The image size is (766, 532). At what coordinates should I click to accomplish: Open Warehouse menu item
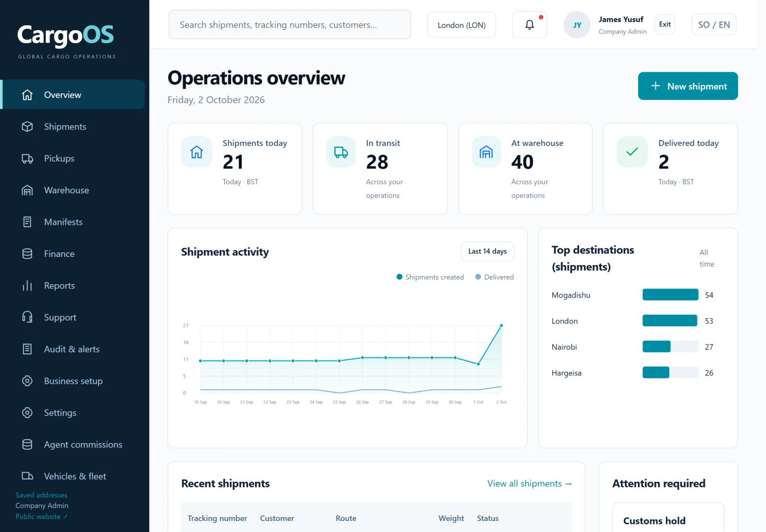pyautogui.click(x=74, y=190)
